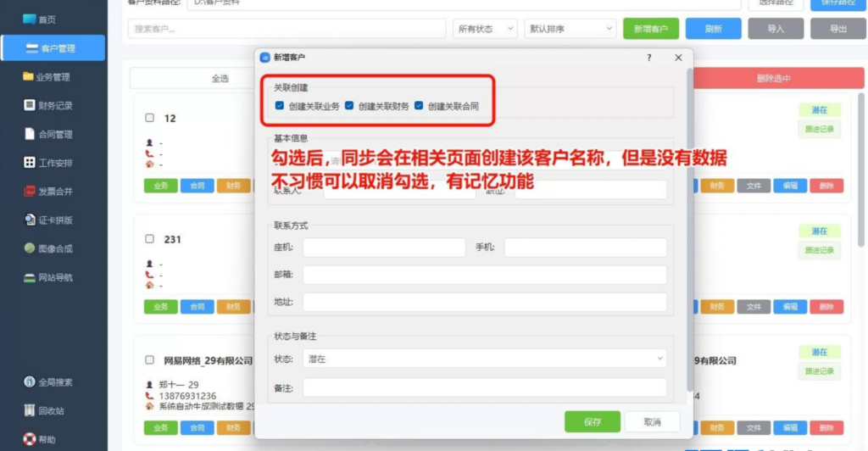Open 合同管理 document icon in sidebar
868x451 pixels.
pos(30,134)
